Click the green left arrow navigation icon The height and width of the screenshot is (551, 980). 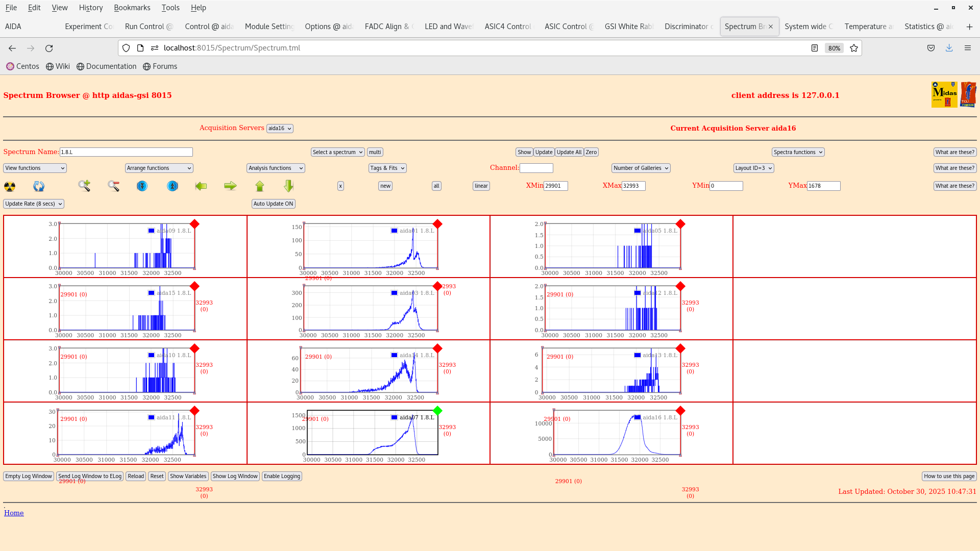201,186
